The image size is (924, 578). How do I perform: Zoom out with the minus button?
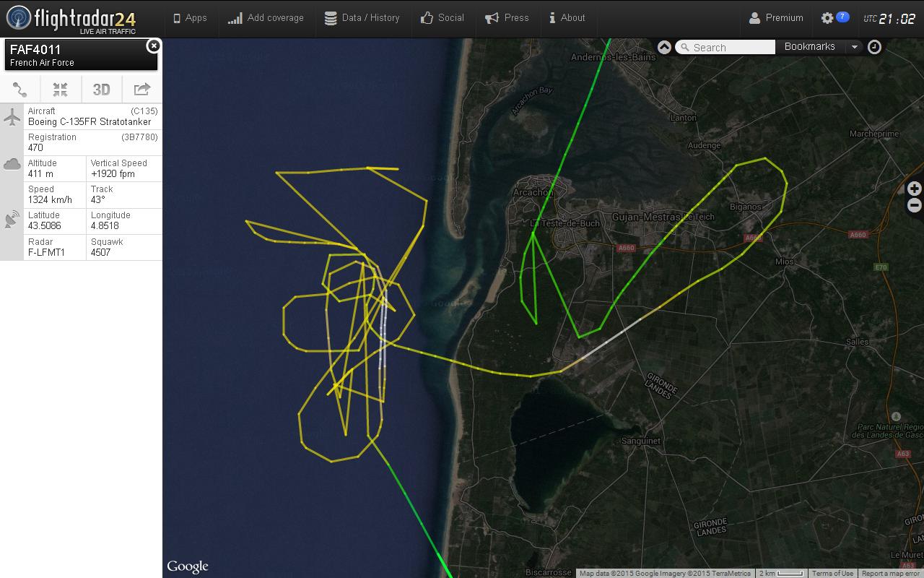[x=914, y=206]
